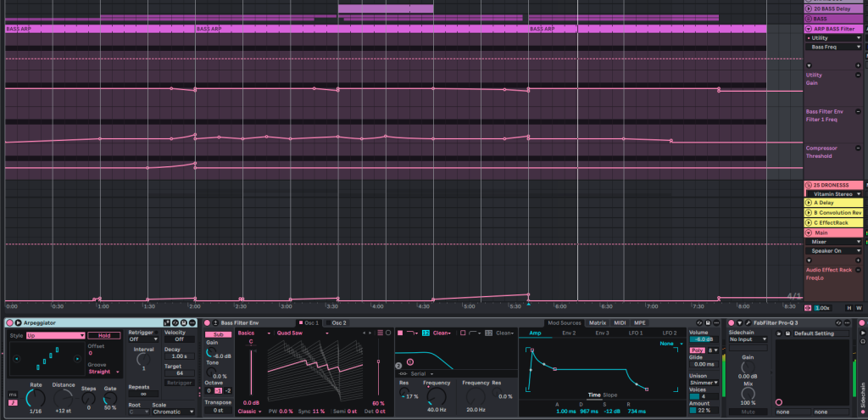
Task: Click the show/hide expanded view icon beside Bass Filter Env
Action: pos(215,322)
